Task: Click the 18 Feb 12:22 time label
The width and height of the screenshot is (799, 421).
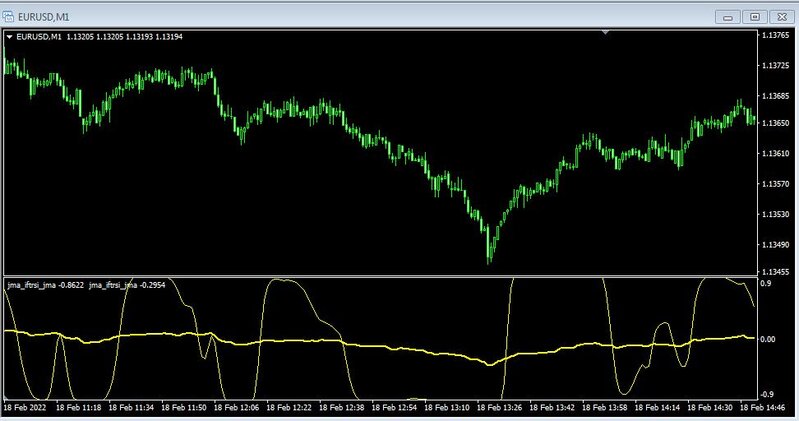Action: pos(289,407)
